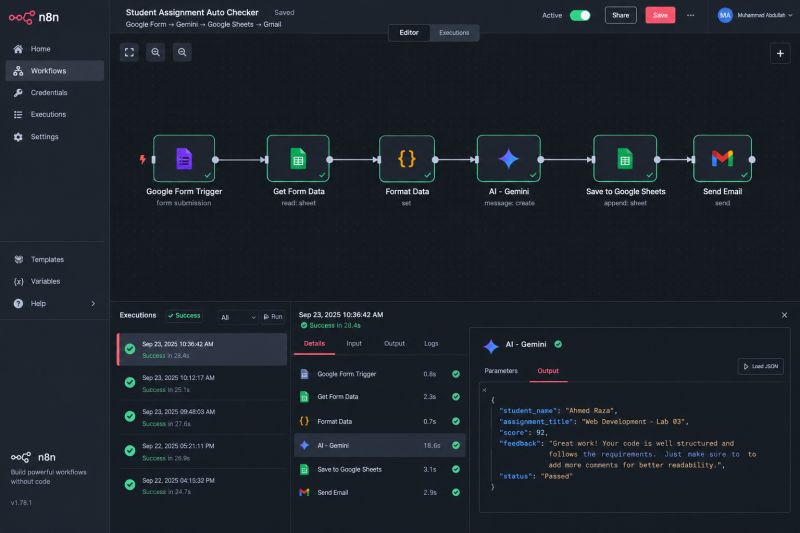This screenshot has height=533, width=800.
Task: Click the plus add node button
Action: (x=780, y=54)
